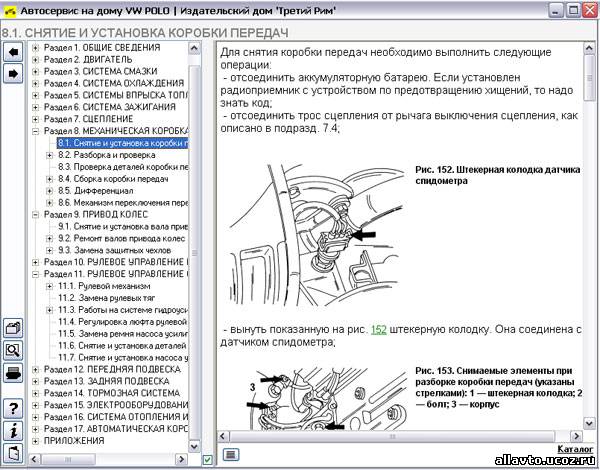The image size is (600, 470).
Task: Select Раздел 15. ЭЛЕКТРООБОРУДОВАНИЕ item
Action: [x=116, y=405]
